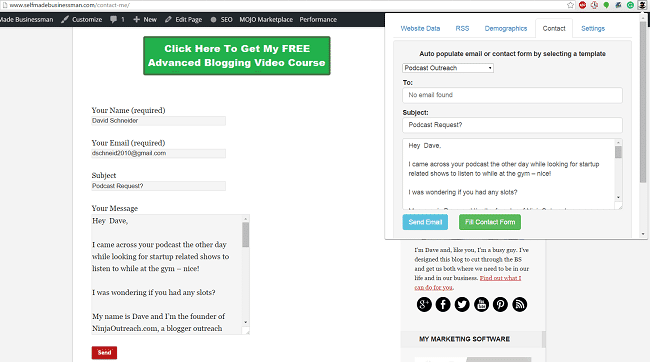The image size is (650, 362).
Task: Click extension Subject field
Action: 512,125
